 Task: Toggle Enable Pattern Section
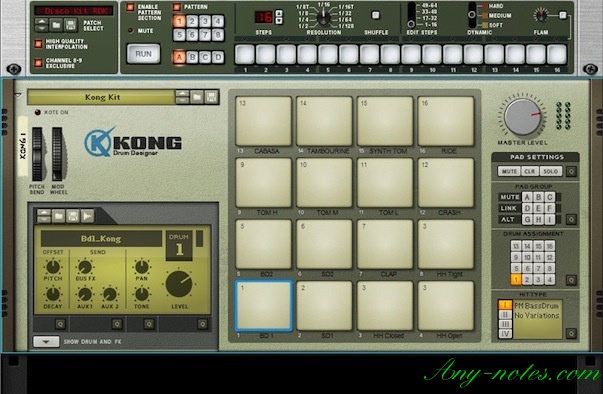click(130, 7)
